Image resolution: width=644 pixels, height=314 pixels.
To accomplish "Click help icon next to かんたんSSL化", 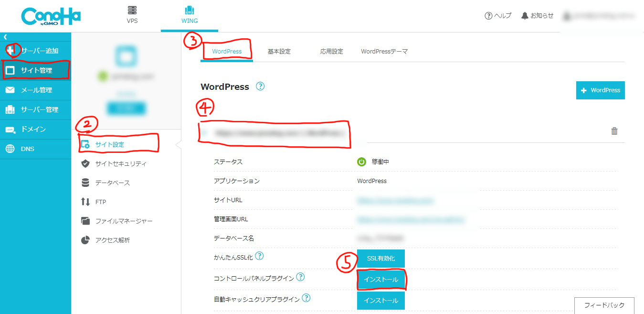I will point(259,256).
